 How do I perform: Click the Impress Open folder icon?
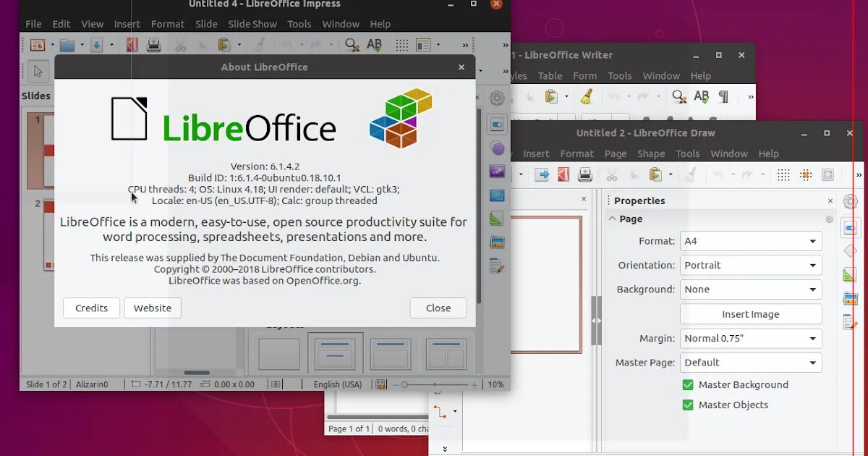pos(67,45)
